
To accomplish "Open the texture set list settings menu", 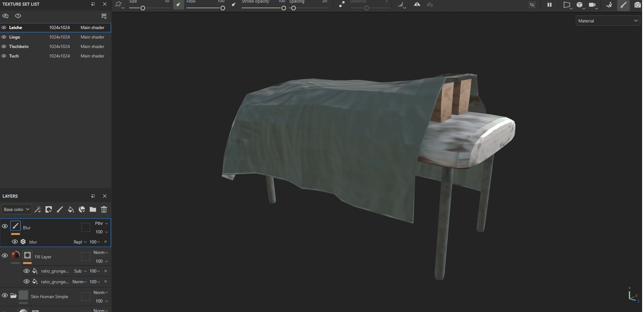I will pyautogui.click(x=104, y=16).
